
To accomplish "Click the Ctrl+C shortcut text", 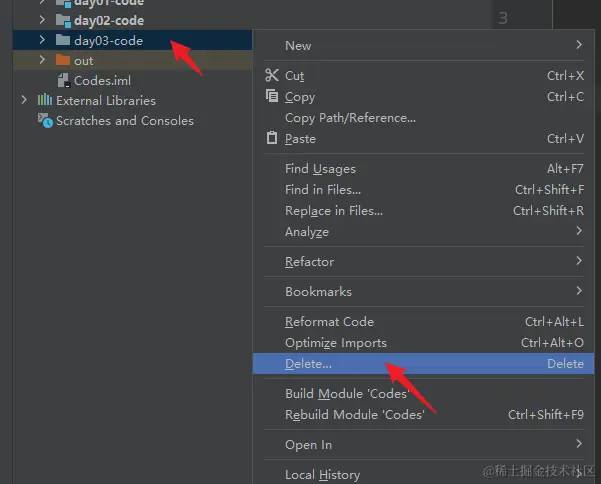I will coord(565,97).
